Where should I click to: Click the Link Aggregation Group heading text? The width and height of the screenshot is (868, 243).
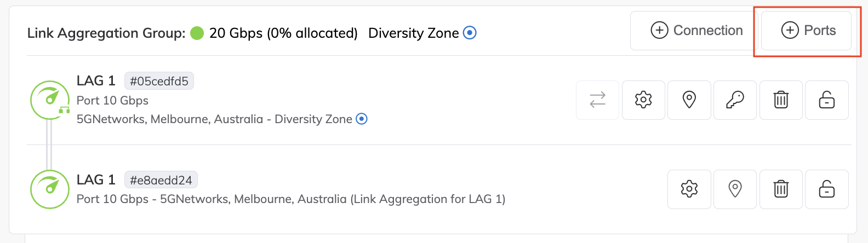click(106, 33)
